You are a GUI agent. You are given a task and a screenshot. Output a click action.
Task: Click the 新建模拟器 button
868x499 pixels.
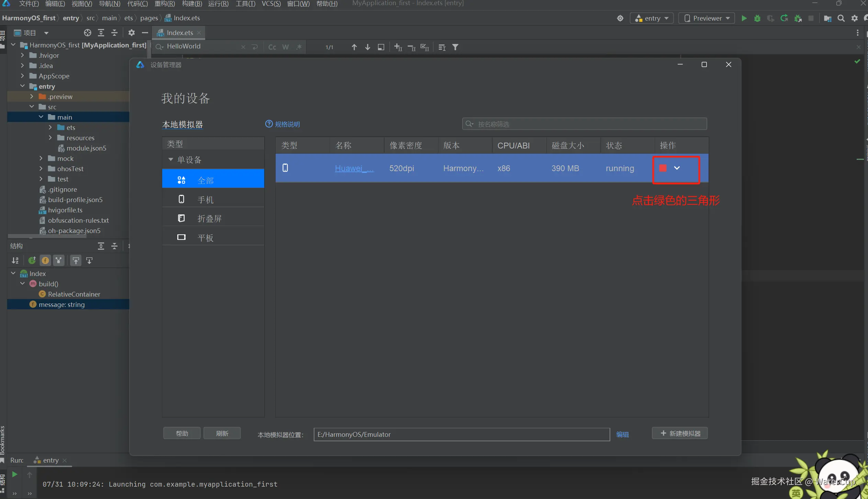tap(680, 433)
